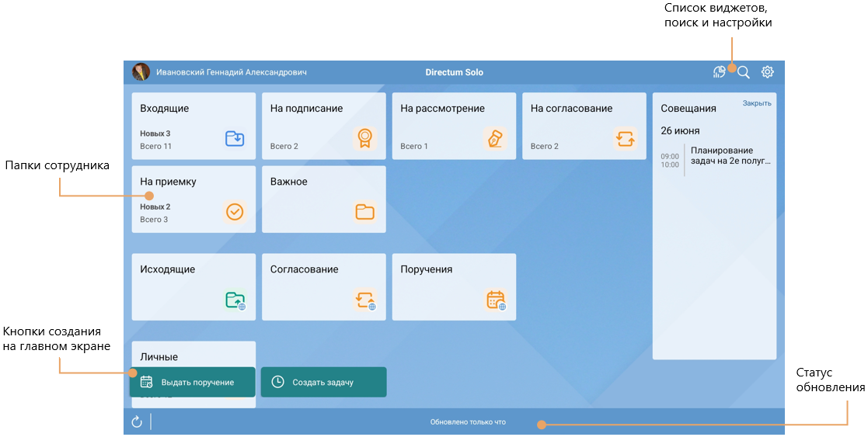The image size is (868, 437).
Task: Click the Входящие inbox folder icon
Action: click(x=235, y=139)
